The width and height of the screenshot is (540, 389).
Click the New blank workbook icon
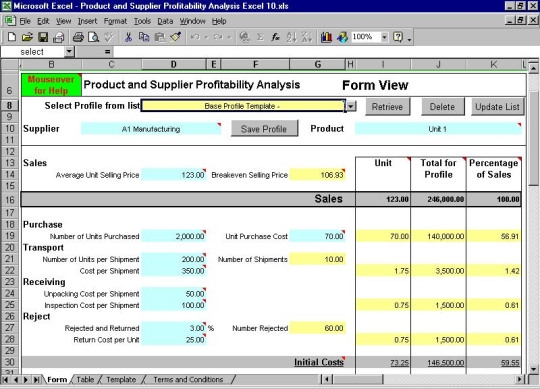point(11,37)
